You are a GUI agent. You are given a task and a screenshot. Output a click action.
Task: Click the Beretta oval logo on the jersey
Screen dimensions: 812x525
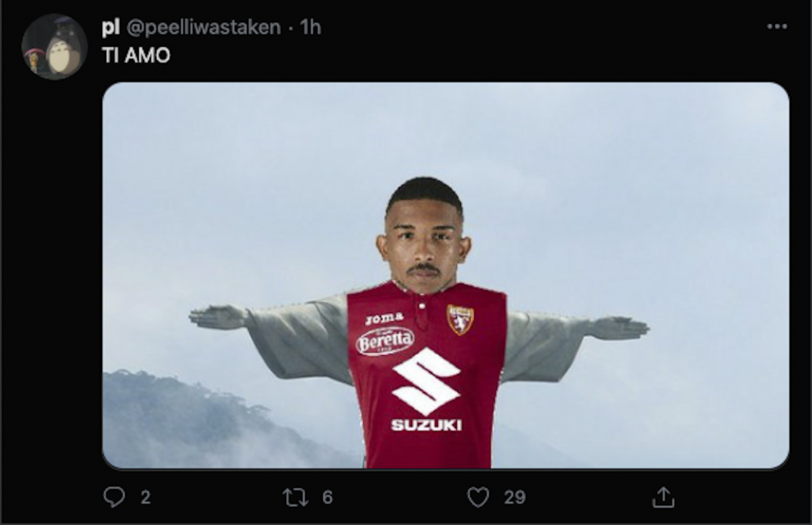tap(385, 342)
